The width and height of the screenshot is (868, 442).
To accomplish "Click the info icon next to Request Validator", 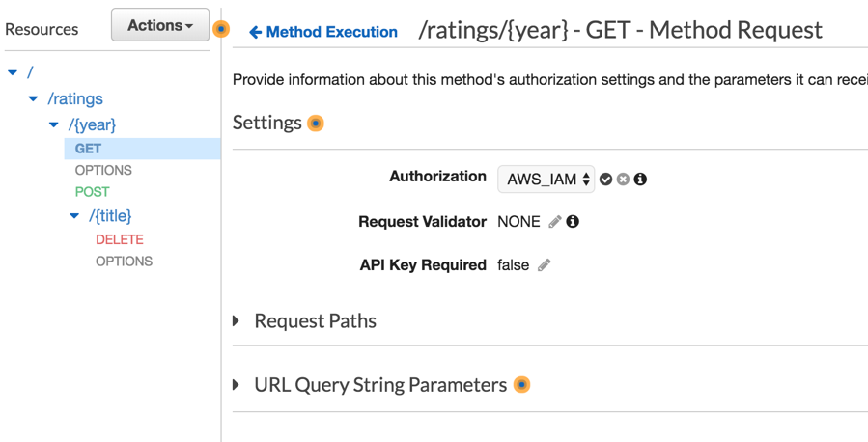I will point(573,222).
